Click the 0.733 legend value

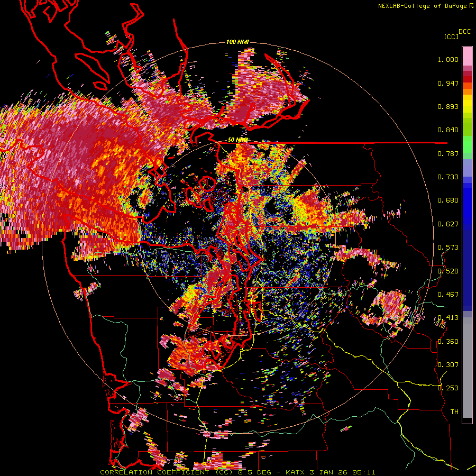(448, 177)
